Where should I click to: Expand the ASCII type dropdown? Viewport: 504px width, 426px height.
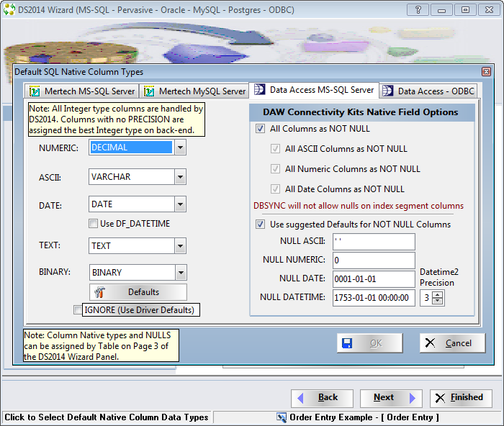tap(180, 177)
